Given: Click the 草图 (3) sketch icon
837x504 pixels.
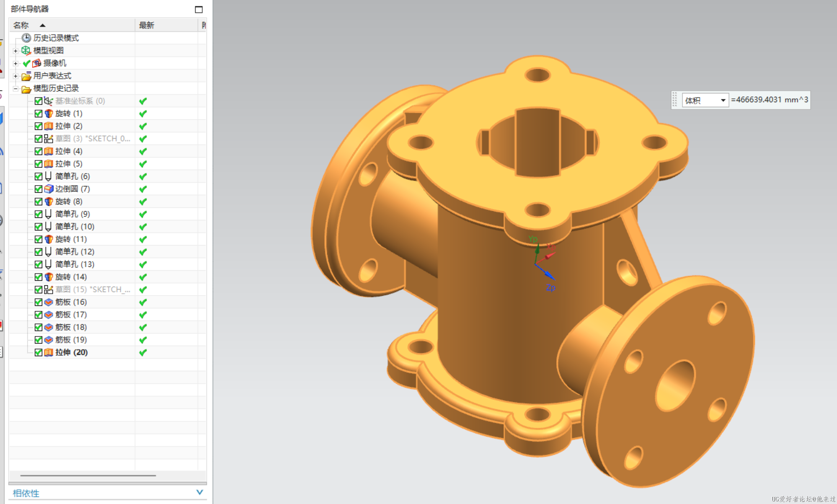Looking at the screenshot, I should coord(49,139).
